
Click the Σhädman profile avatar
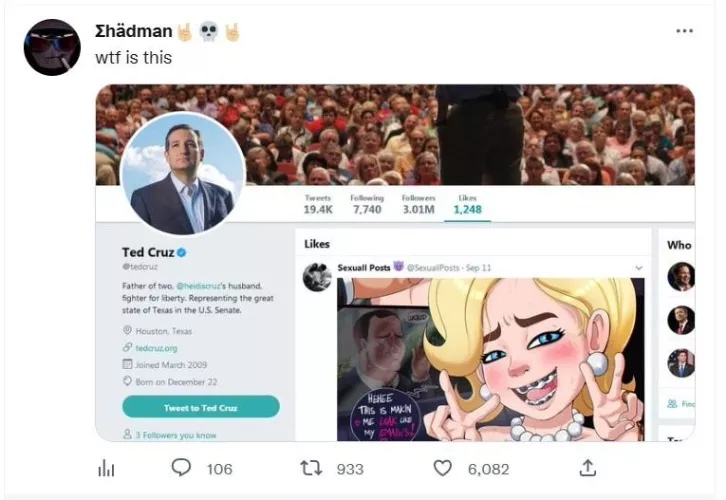(x=52, y=47)
